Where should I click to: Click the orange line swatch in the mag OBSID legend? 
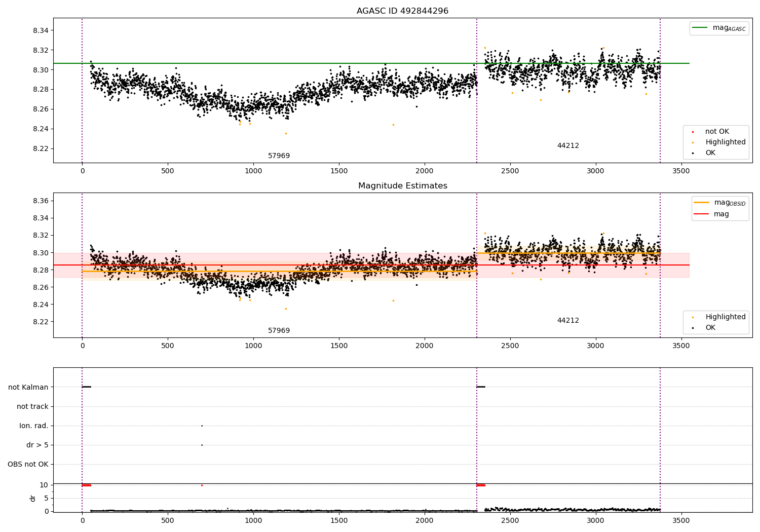pyautogui.click(x=701, y=203)
